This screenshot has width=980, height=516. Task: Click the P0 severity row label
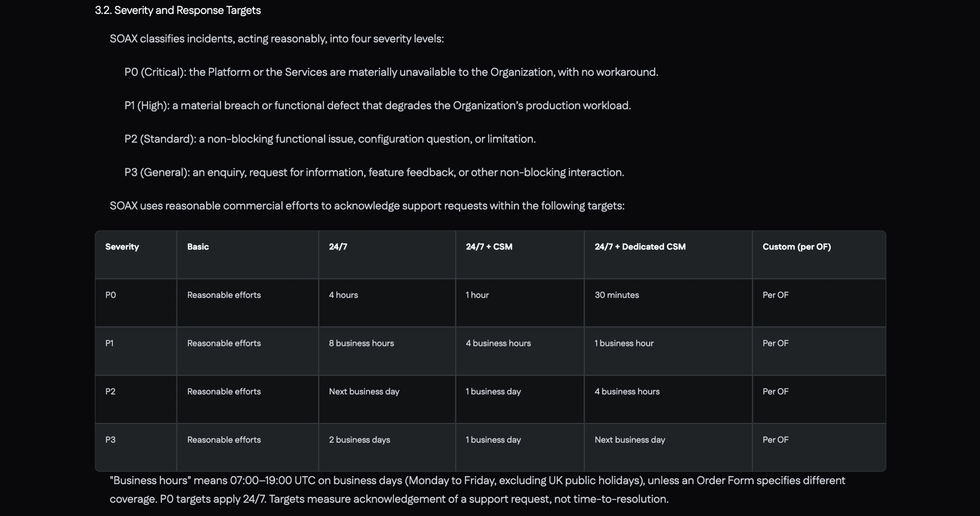[111, 295]
